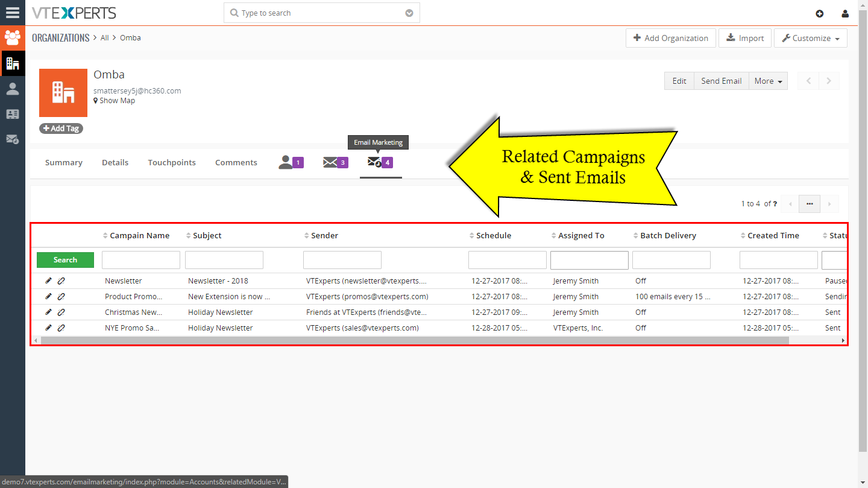Viewport: 868px width, 488px height.
Task: Show total record count question mark
Action: pos(775,204)
